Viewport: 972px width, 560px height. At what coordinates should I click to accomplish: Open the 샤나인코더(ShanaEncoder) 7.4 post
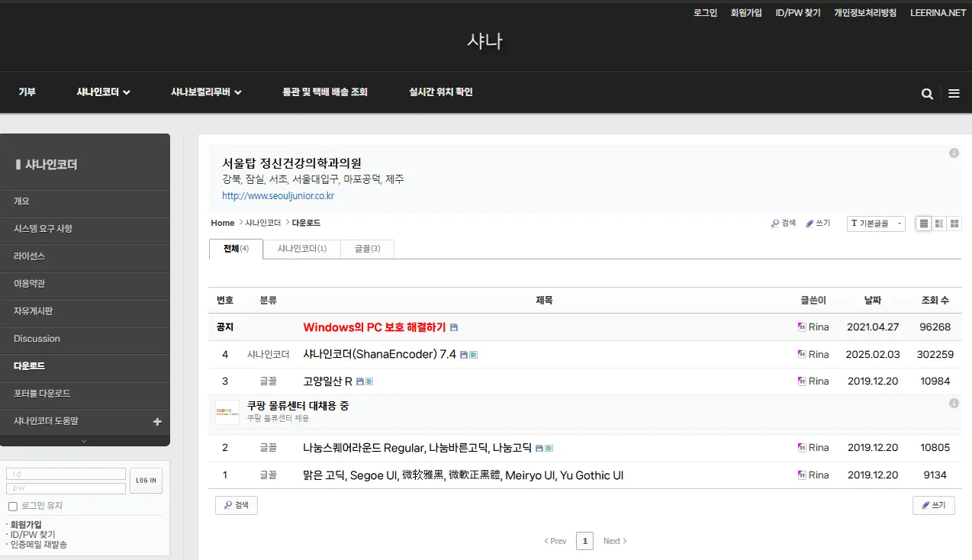[x=379, y=355]
